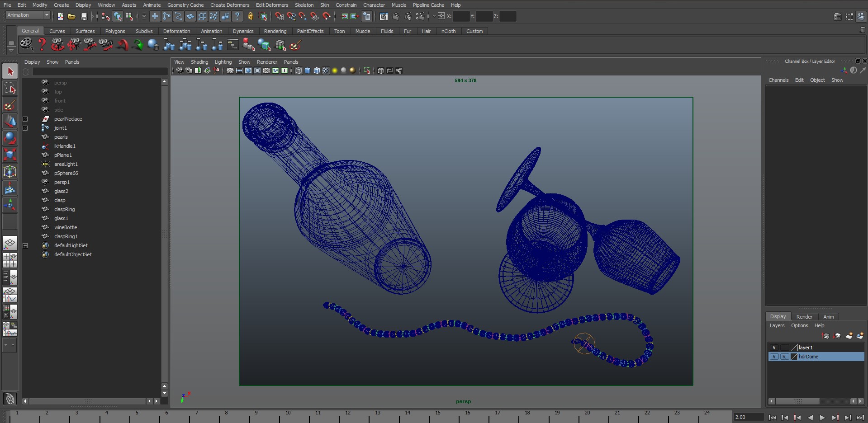Image resolution: width=868 pixels, height=423 pixels.
Task: Expand the defaultLightSet node
Action: 25,245
